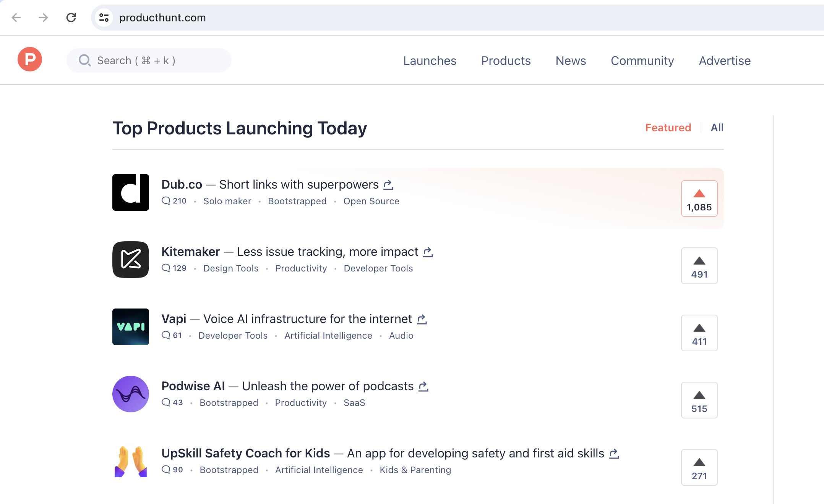This screenshot has width=824, height=504.
Task: Switch to the All filter tab
Action: tap(717, 128)
